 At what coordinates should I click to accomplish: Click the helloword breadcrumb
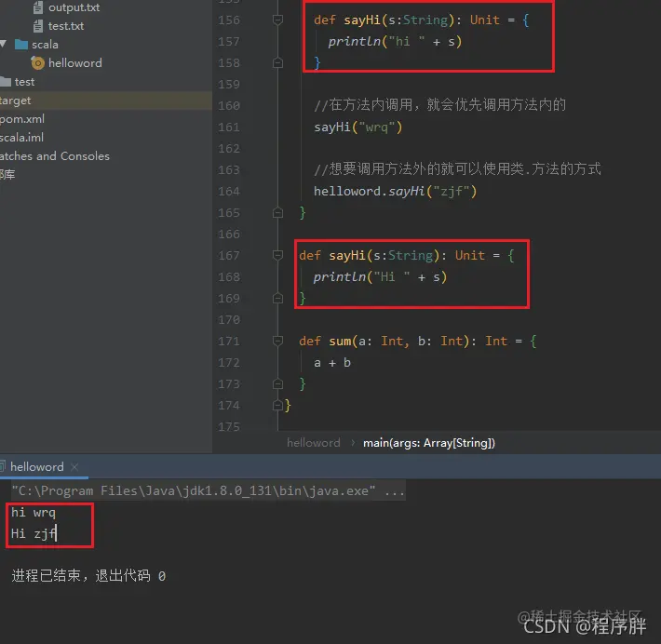pyautogui.click(x=313, y=443)
